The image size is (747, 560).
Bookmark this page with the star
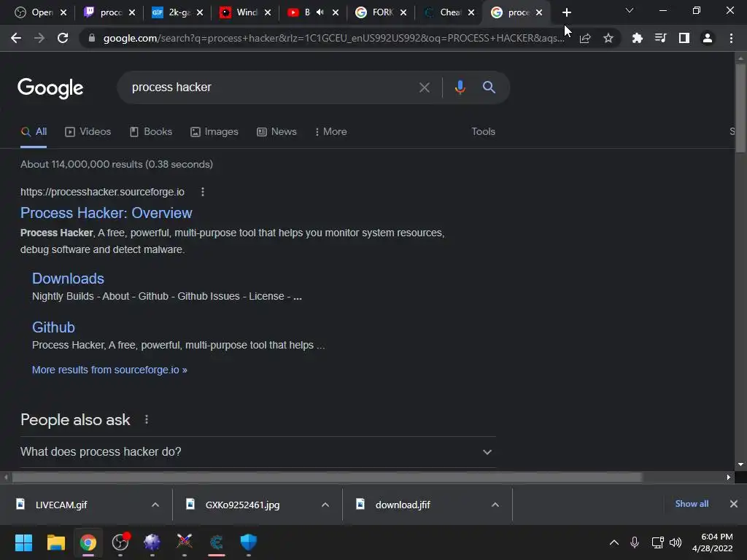pyautogui.click(x=608, y=38)
